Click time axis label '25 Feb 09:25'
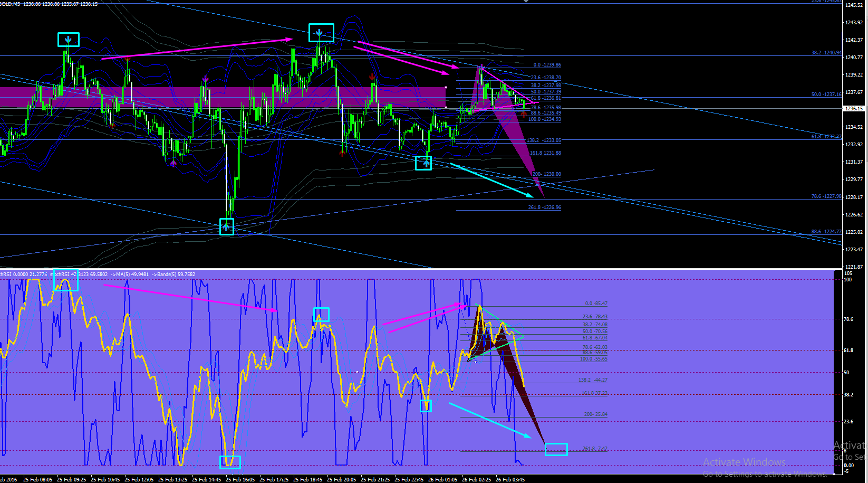 (71, 480)
